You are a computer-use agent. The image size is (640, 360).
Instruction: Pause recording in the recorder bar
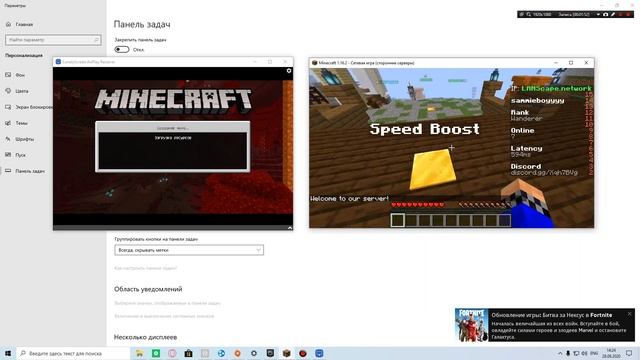[620, 14]
